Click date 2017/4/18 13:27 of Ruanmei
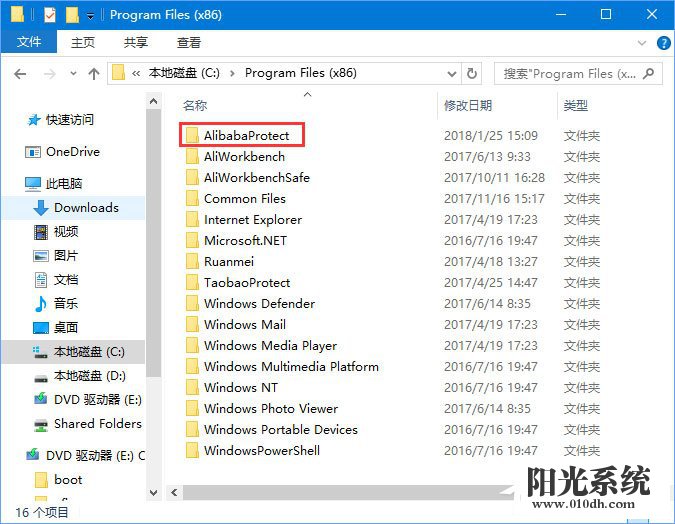The width and height of the screenshot is (675, 524). tap(491, 261)
